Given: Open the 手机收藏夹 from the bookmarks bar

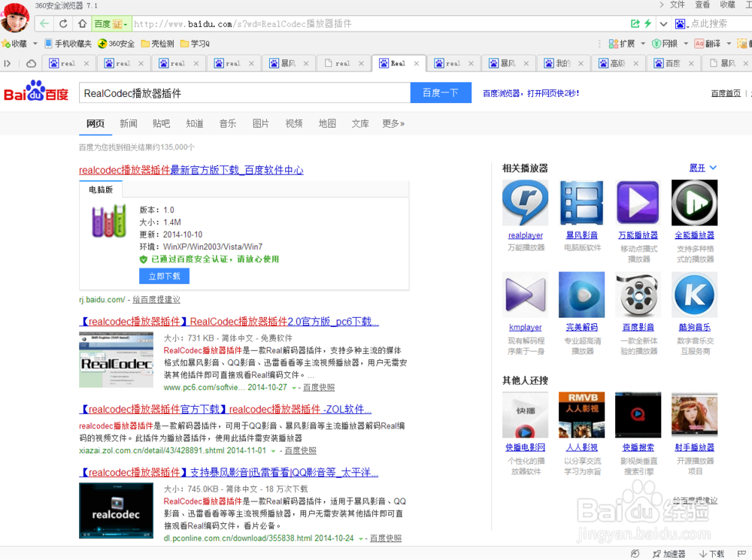Looking at the screenshot, I should [72, 43].
